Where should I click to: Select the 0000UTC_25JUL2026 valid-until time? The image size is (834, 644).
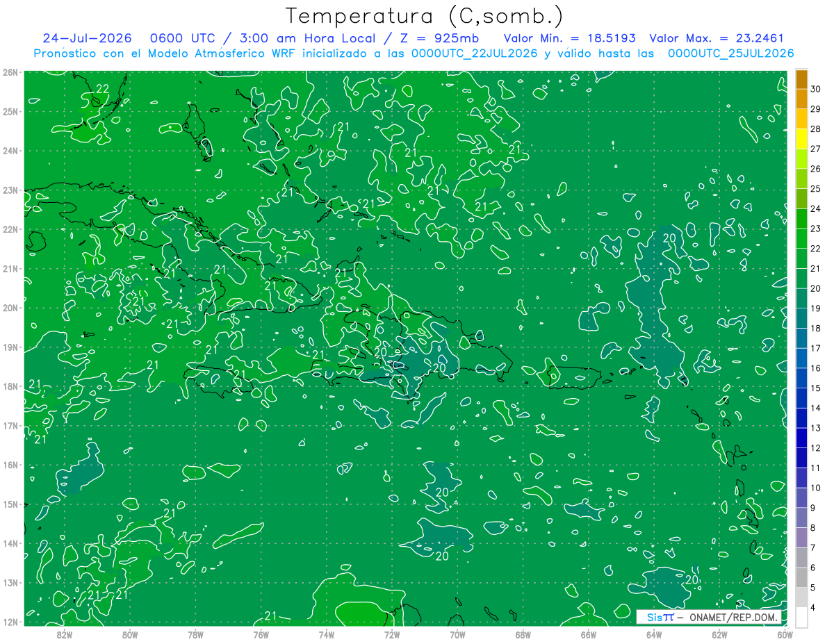tap(730, 53)
